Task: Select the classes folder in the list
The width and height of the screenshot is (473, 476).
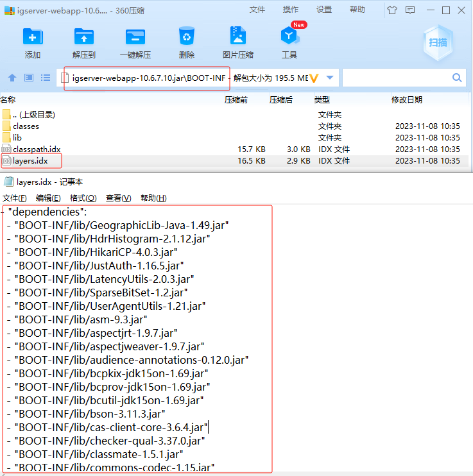Action: point(26,126)
